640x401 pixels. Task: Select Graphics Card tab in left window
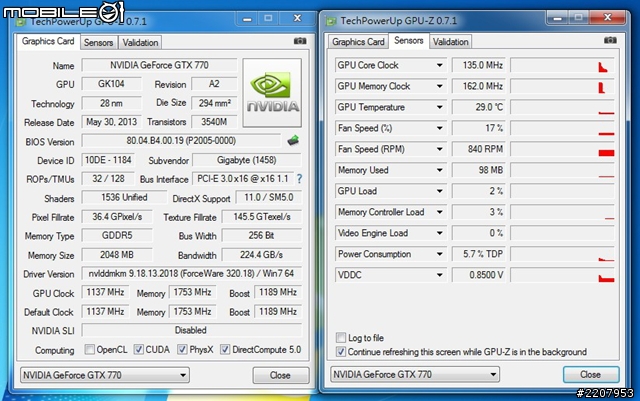point(48,41)
